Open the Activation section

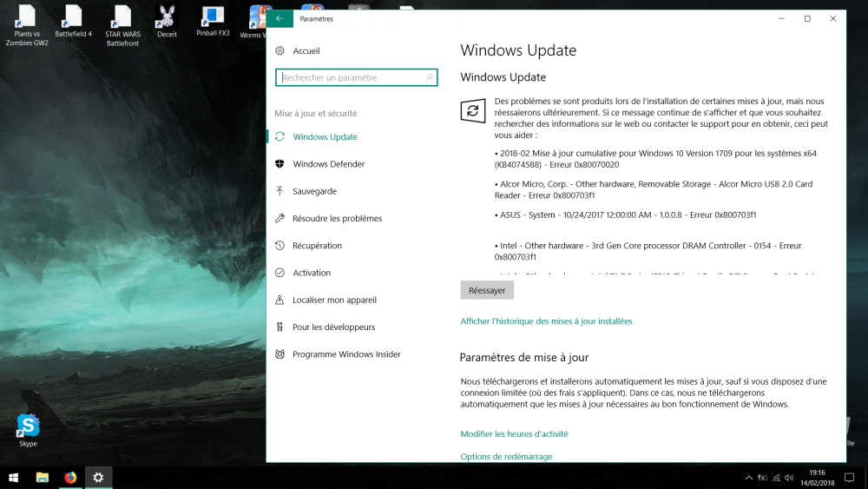312,273
